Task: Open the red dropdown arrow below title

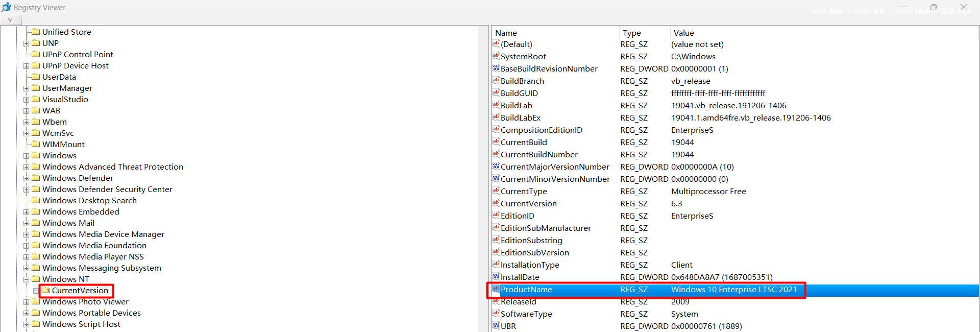Action: point(10,20)
